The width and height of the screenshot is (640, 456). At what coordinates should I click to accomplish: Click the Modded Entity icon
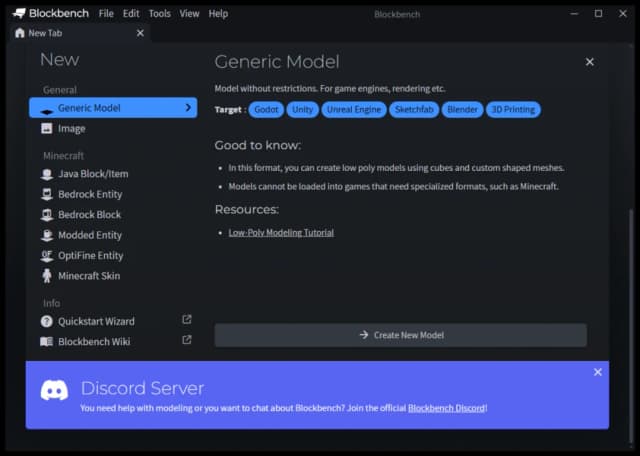[47, 235]
